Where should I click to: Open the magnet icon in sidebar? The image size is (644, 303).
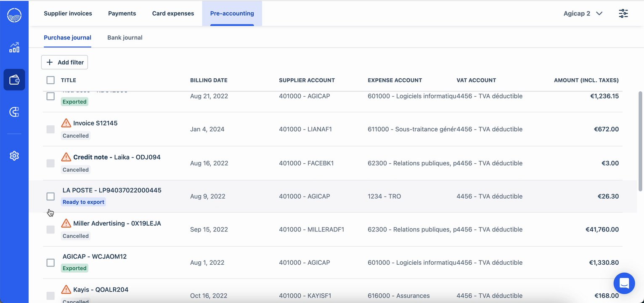click(x=14, y=112)
